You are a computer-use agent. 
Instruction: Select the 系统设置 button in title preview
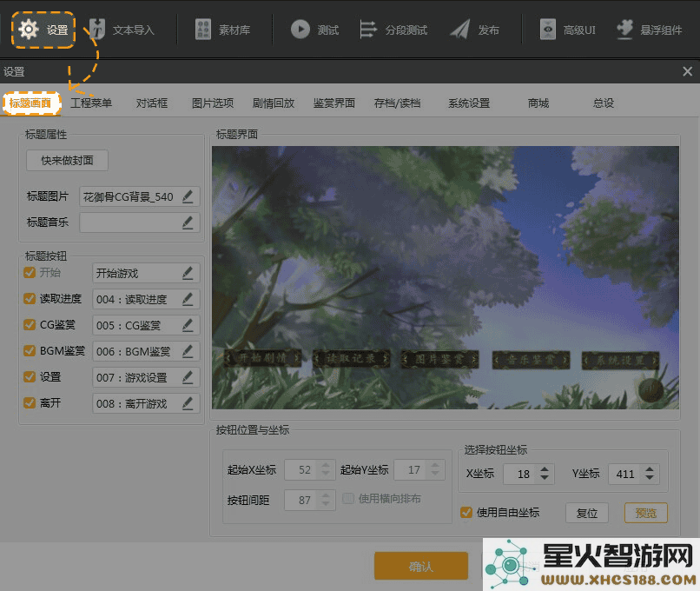621,361
